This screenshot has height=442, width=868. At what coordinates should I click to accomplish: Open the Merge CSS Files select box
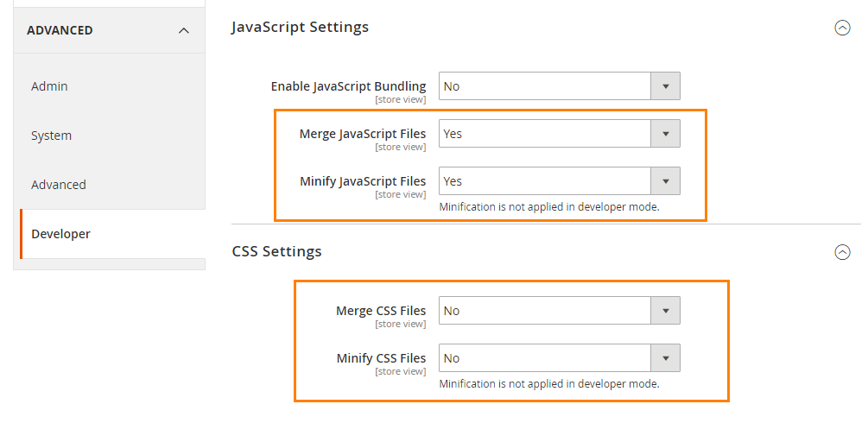pyautogui.click(x=545, y=311)
